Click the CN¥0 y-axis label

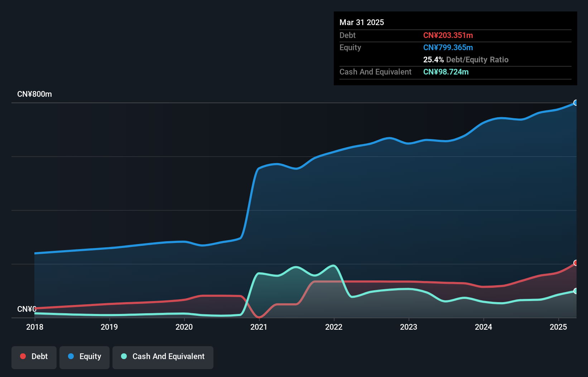click(27, 309)
